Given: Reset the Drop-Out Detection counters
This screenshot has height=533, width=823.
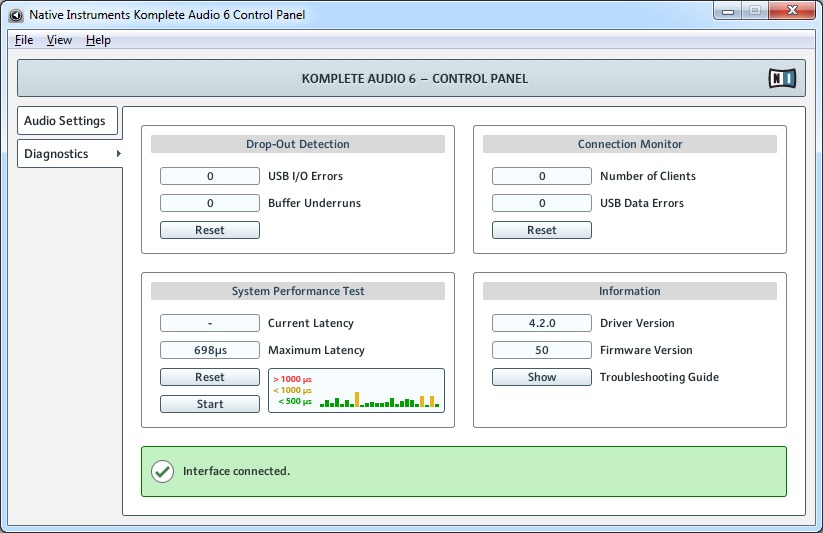Looking at the screenshot, I should tap(210, 230).
